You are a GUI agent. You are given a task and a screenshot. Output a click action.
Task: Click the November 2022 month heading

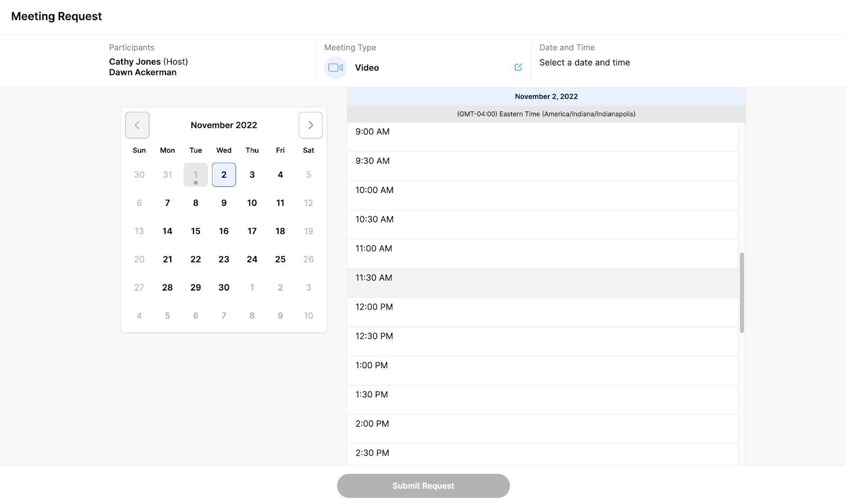click(x=224, y=125)
